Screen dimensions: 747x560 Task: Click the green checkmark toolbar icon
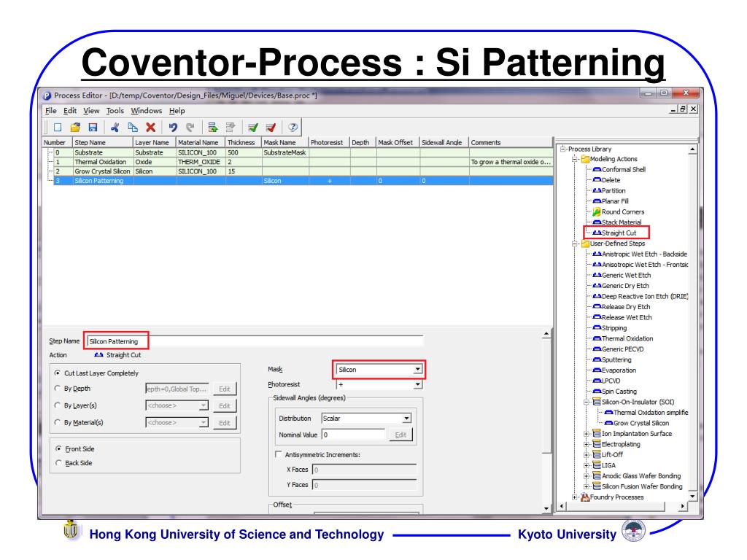point(253,128)
